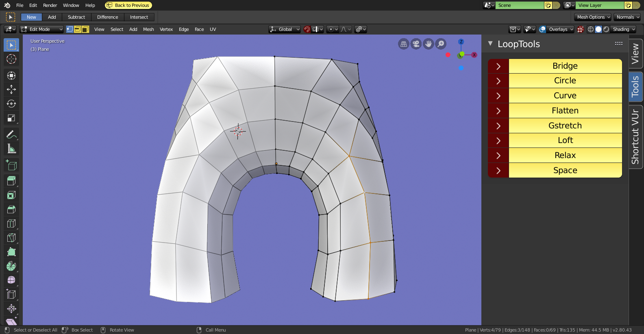Screen dimensions: 644x334
Task: Click the Back to Previous button
Action: click(x=128, y=5)
